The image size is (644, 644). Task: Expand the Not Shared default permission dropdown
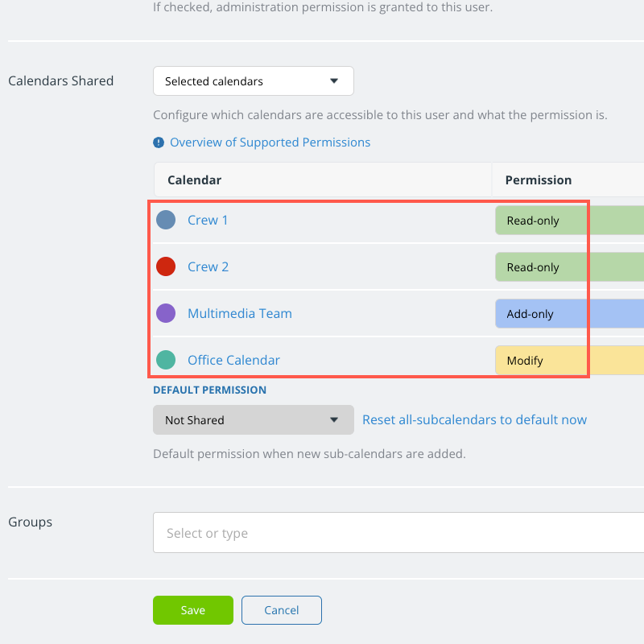pyautogui.click(x=254, y=419)
